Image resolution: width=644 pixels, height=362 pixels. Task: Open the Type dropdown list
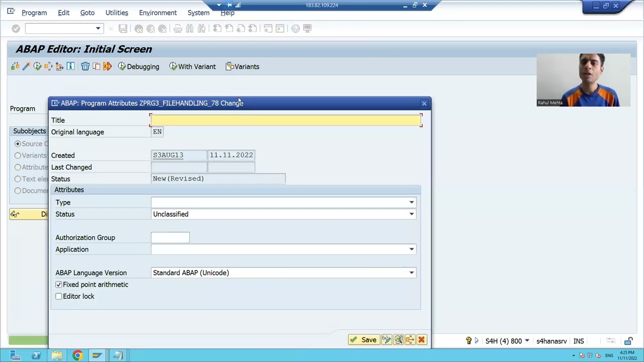[412, 202]
